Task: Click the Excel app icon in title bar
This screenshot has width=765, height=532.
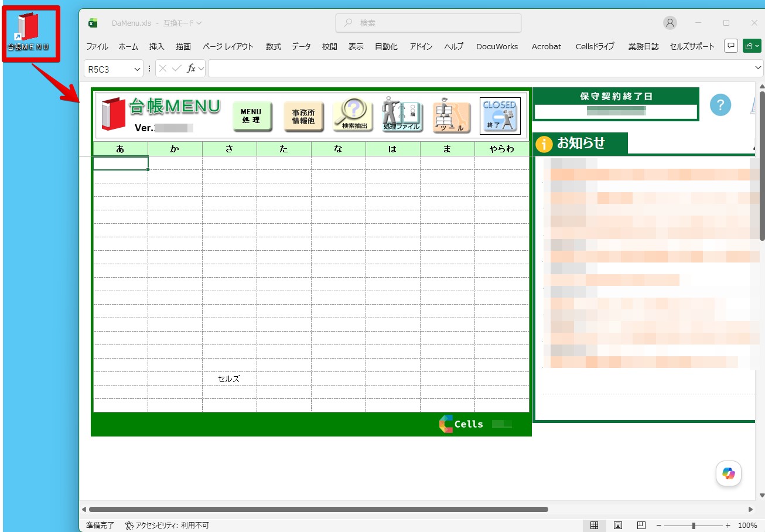Action: pos(93,23)
